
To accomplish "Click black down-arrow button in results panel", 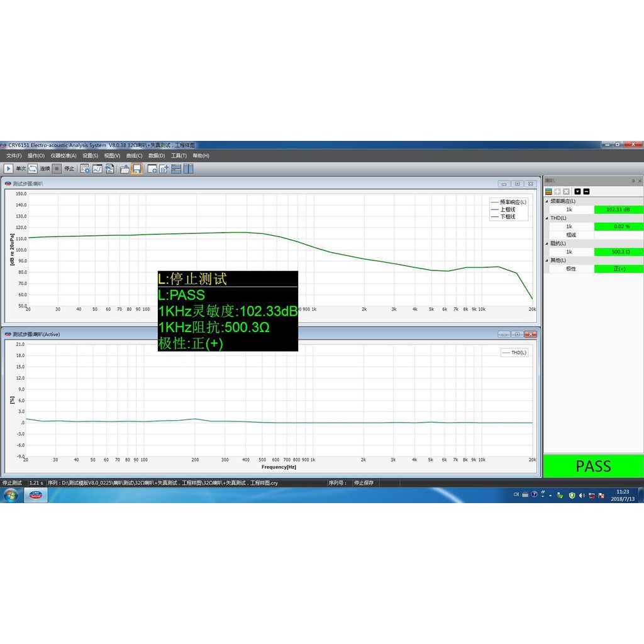I will [577, 191].
